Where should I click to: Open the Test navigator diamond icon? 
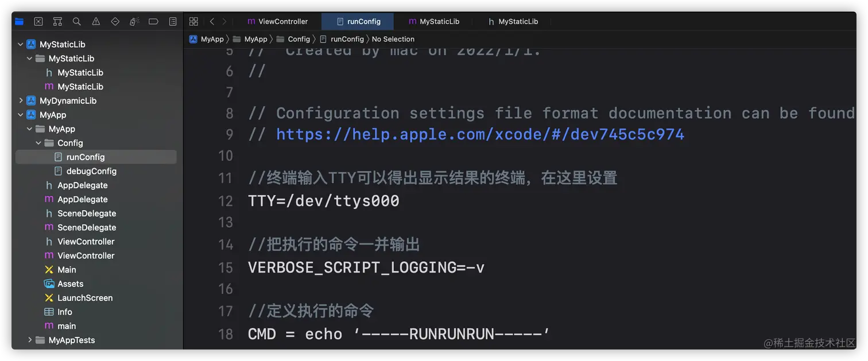click(115, 21)
